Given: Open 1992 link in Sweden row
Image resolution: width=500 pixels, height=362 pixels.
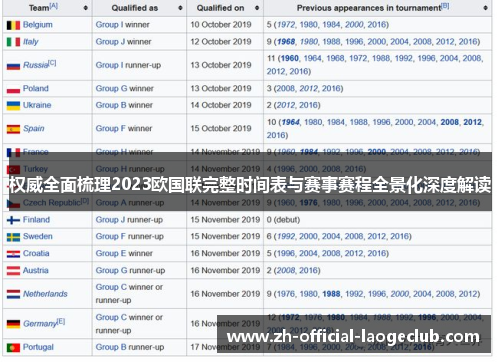Looking at the screenshot, I should pyautogui.click(x=286, y=236).
